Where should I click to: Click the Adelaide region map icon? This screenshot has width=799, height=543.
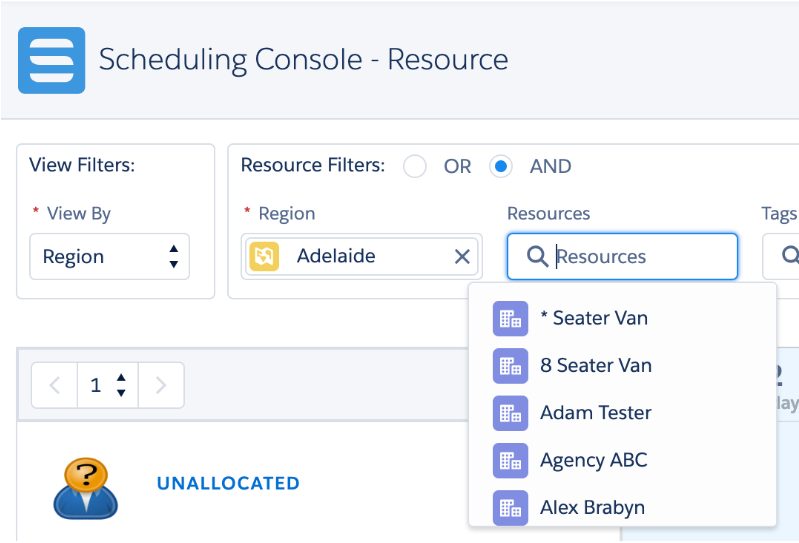[264, 257]
